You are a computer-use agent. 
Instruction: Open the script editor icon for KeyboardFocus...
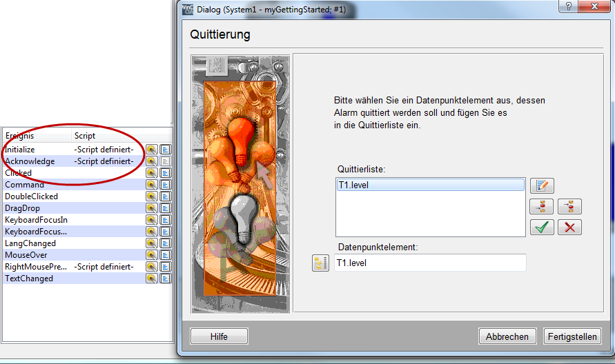coord(166,232)
